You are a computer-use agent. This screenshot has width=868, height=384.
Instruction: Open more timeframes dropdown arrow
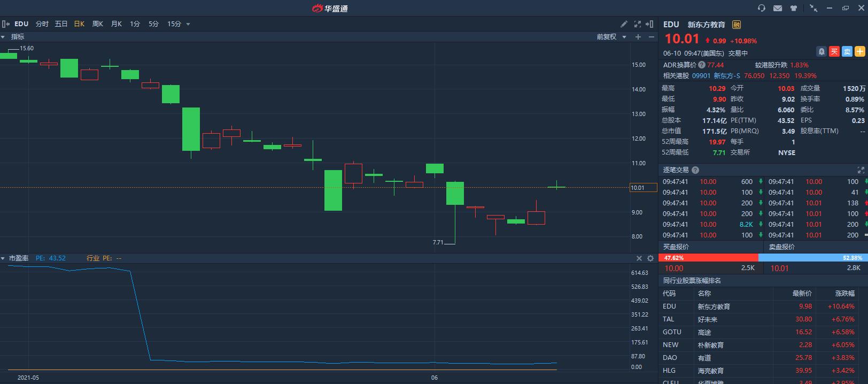pos(188,25)
